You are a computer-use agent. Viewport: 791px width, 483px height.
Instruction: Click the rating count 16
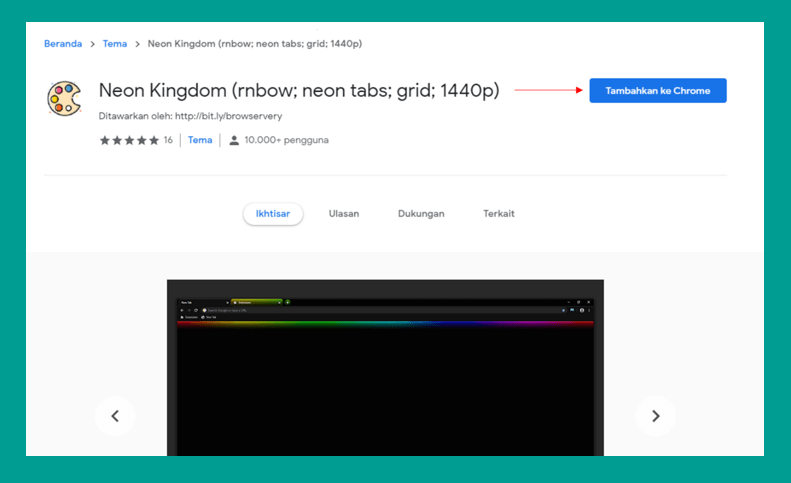click(x=168, y=140)
